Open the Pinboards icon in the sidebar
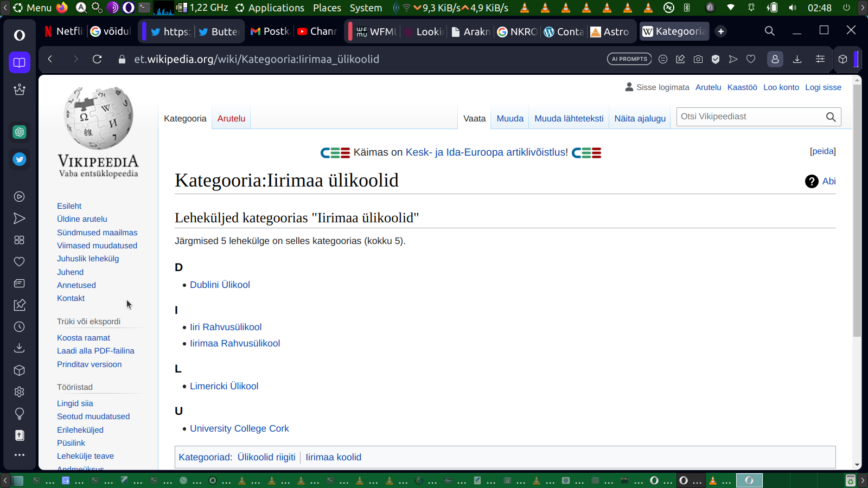Screen dimensions: 868x488 [x=20, y=305]
